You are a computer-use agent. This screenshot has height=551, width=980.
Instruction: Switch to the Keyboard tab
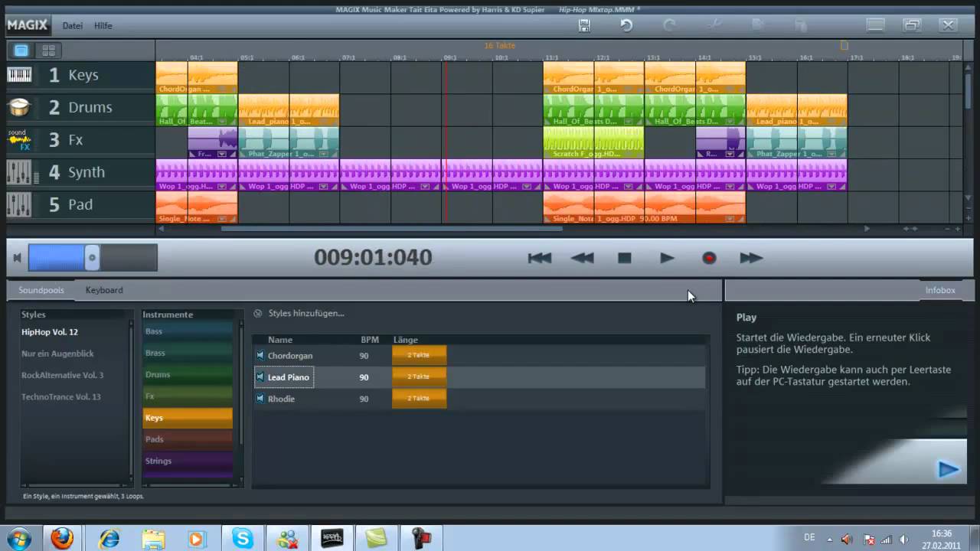(x=104, y=290)
